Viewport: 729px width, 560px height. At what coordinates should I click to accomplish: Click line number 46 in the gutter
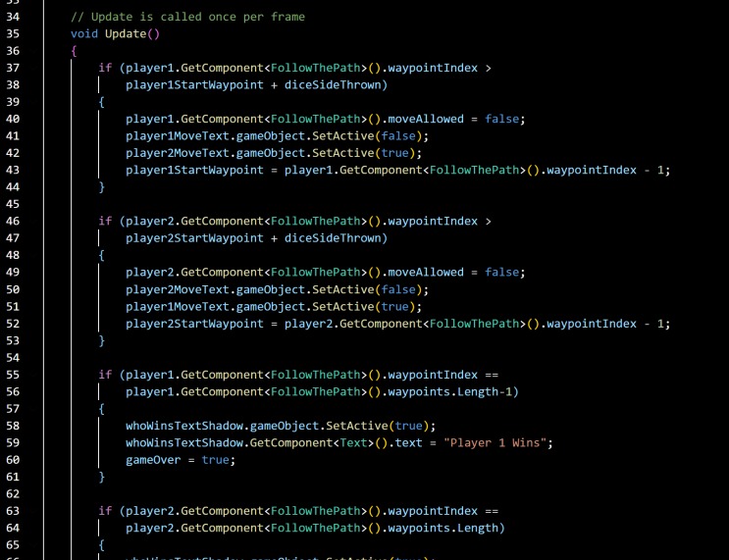click(x=13, y=222)
